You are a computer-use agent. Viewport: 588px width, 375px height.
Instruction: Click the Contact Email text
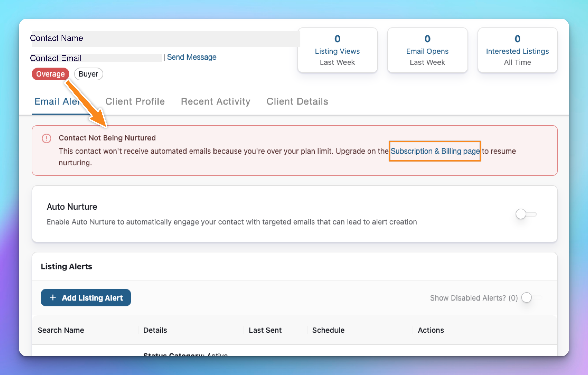pos(56,58)
